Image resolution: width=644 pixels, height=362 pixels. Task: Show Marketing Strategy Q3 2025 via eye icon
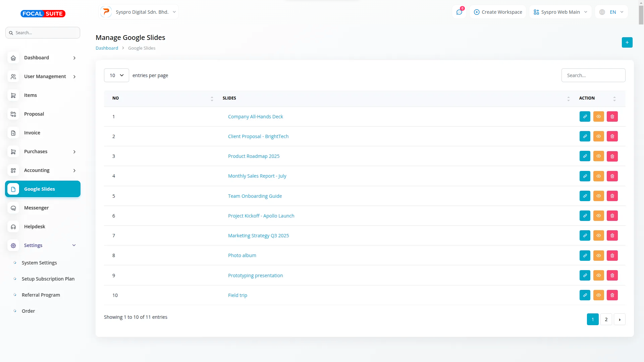(598, 236)
